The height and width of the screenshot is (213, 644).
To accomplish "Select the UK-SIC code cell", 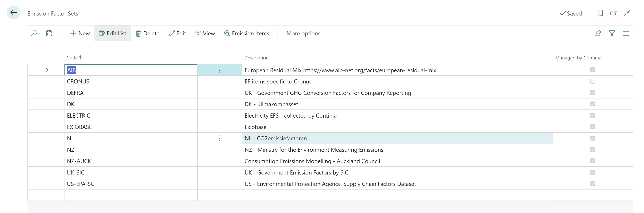I will (x=131, y=173).
